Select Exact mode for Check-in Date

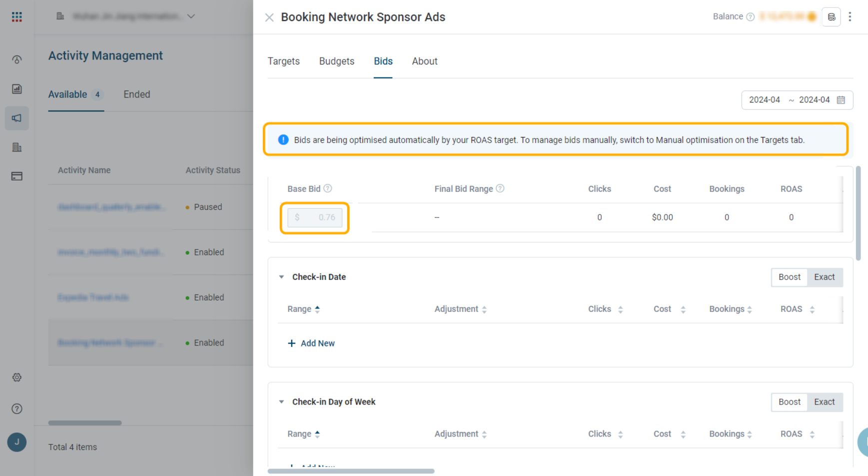tap(825, 277)
